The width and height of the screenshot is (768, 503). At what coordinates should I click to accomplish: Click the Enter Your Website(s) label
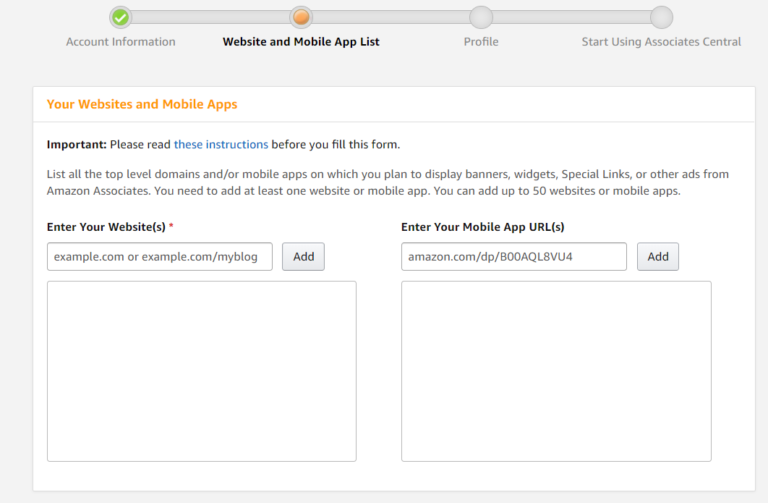click(106, 227)
